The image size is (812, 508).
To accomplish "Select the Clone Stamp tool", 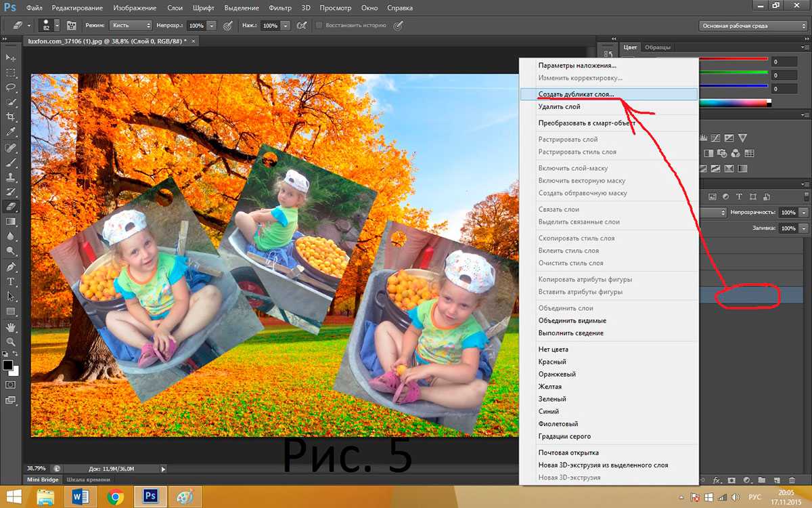I will [11, 177].
